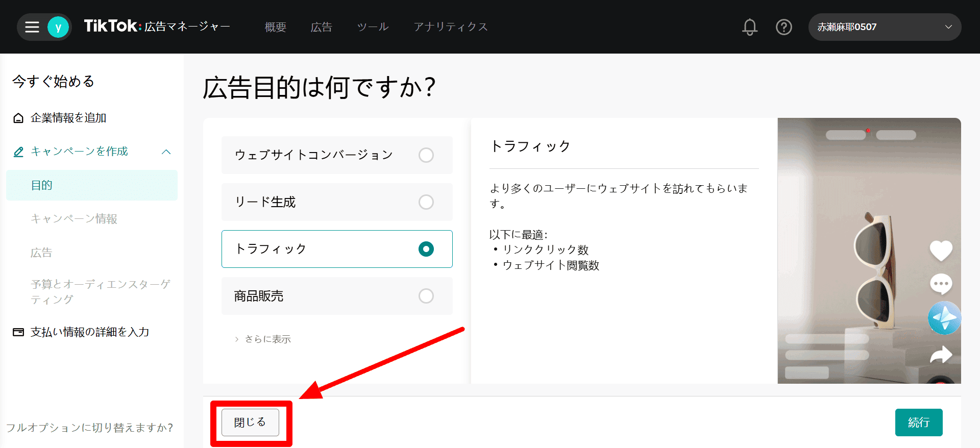Click the 閉じる button
The width and height of the screenshot is (980, 448).
pos(250,422)
